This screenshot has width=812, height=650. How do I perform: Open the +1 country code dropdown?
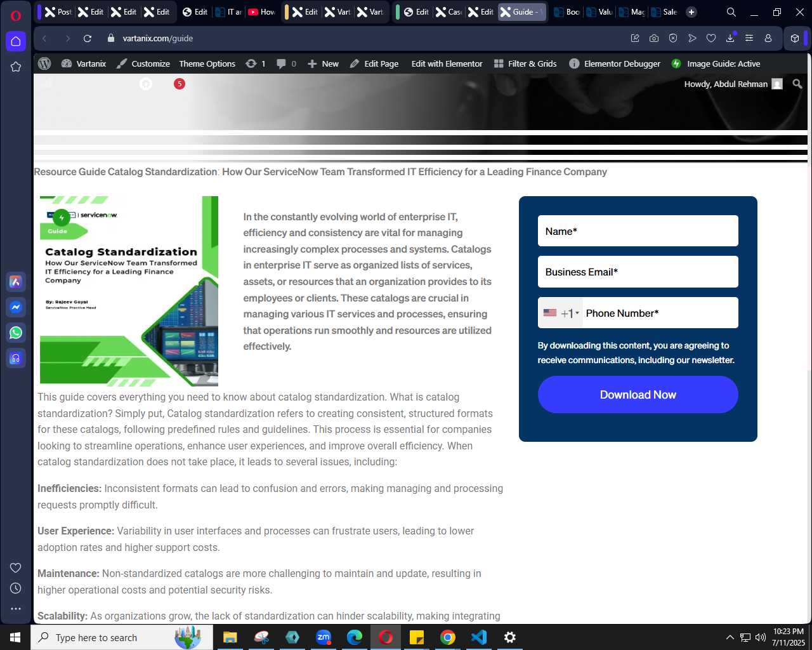click(561, 313)
